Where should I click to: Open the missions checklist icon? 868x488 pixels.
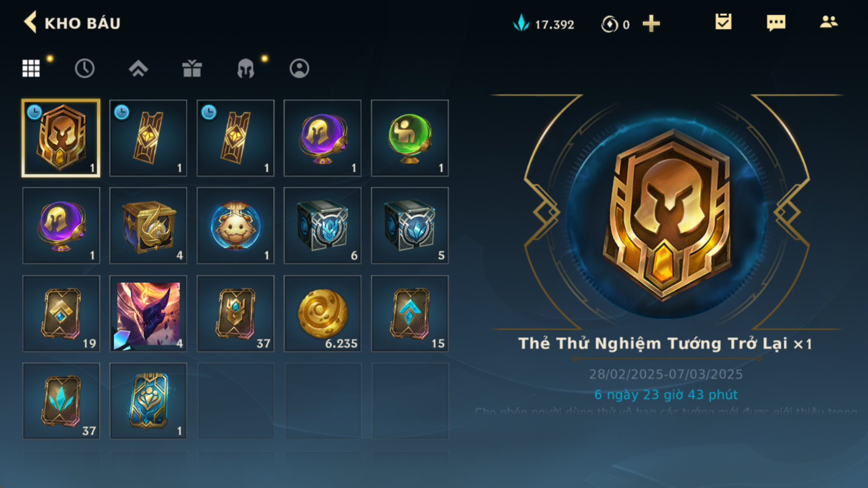723,22
